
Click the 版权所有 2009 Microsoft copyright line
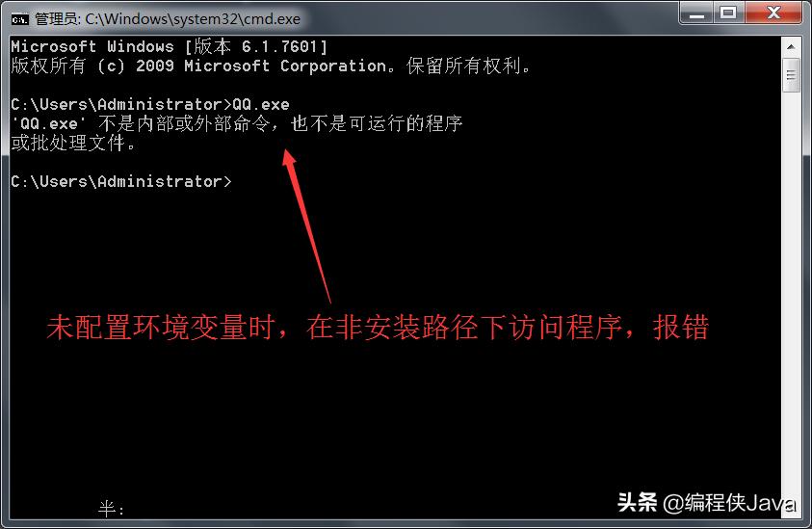pyautogui.click(x=270, y=66)
